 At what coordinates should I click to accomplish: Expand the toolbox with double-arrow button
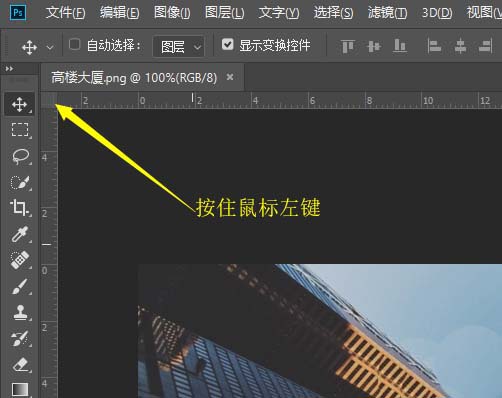click(x=9, y=69)
